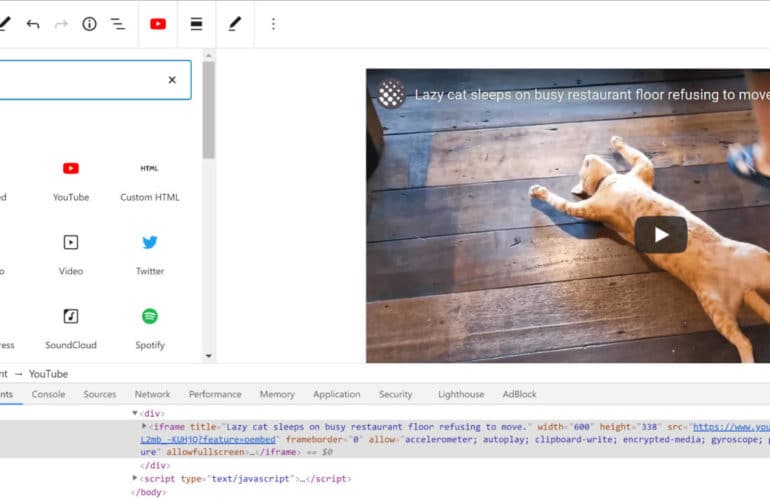
Task: Open block more options menu
Action: (274, 24)
